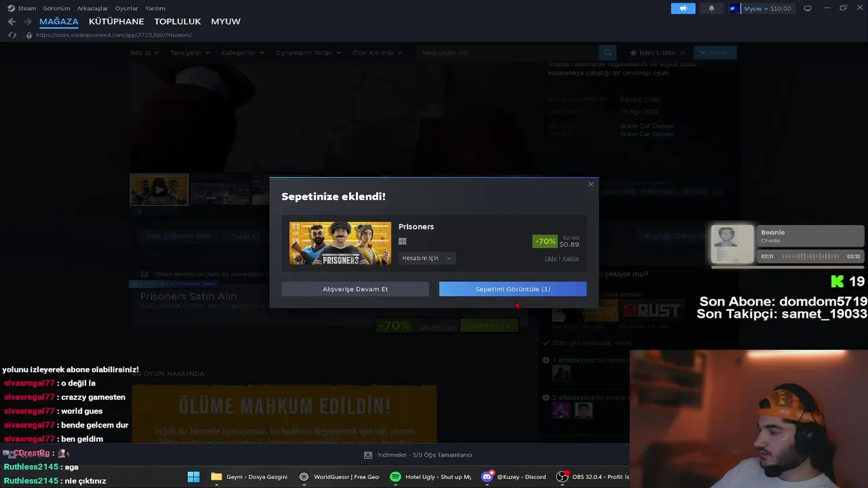Click Brave Cat Games developer link
Viewport: 868px width, 488px height.
[x=647, y=126]
